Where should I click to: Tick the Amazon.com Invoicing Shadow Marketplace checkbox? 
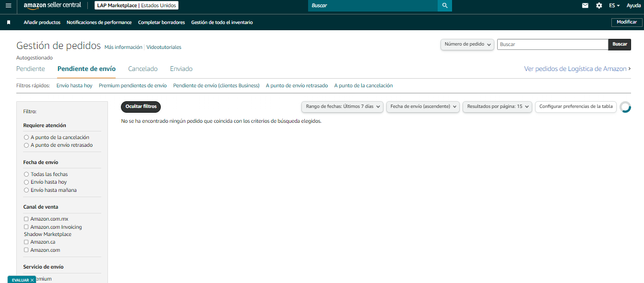coord(26,227)
